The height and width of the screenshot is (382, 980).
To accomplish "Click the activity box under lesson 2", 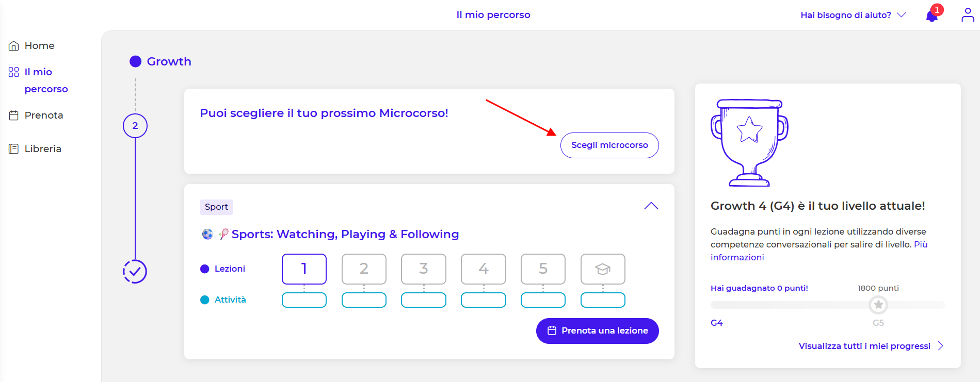I will [364, 300].
